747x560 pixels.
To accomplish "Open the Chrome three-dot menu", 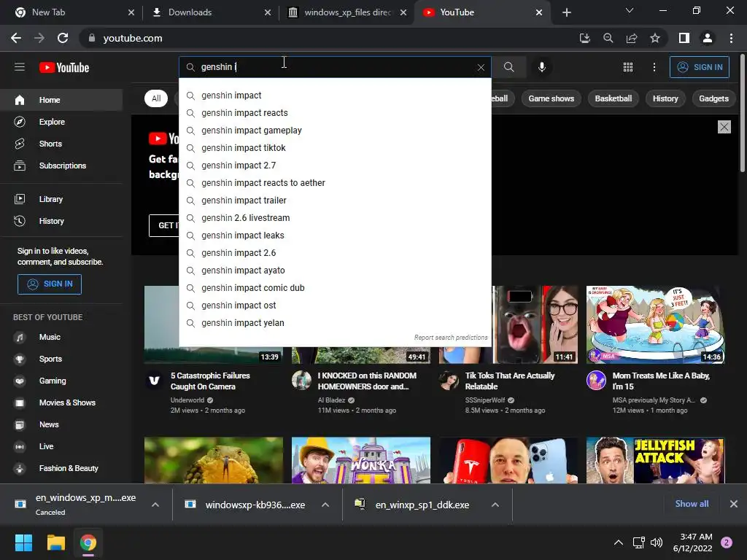I will pos(731,38).
